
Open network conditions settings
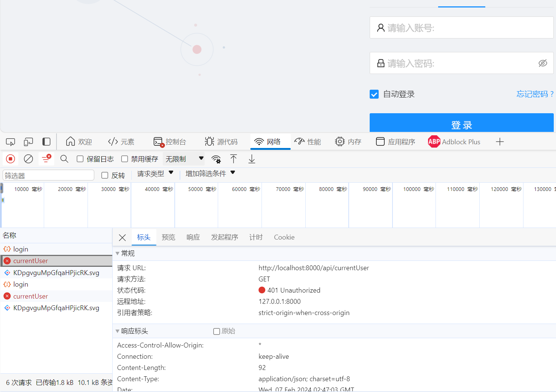click(x=216, y=159)
